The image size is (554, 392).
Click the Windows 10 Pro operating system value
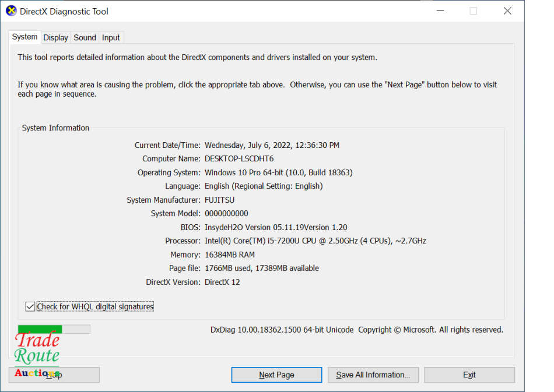click(x=278, y=172)
